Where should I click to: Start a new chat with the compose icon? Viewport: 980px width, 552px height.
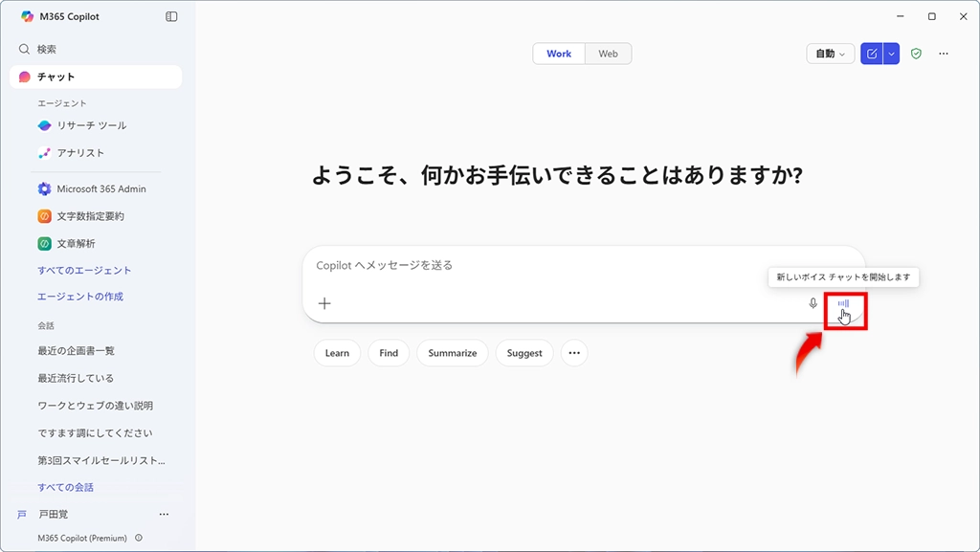(871, 54)
